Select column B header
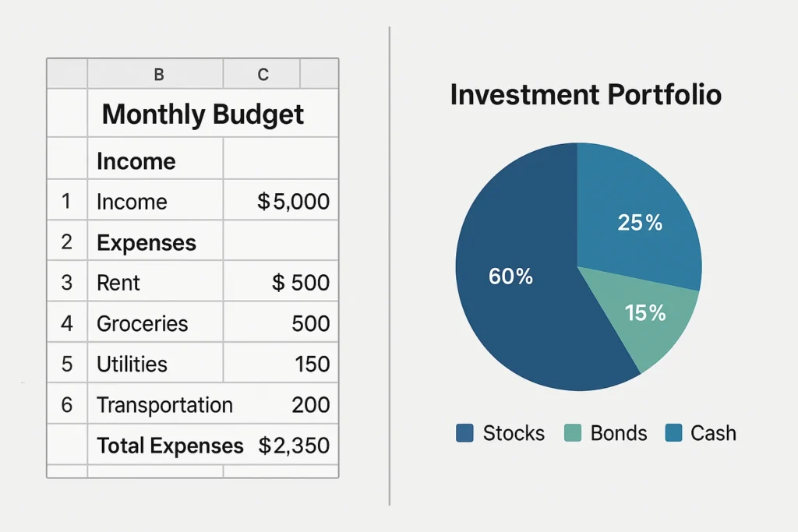This screenshot has width=798, height=532. coord(158,74)
